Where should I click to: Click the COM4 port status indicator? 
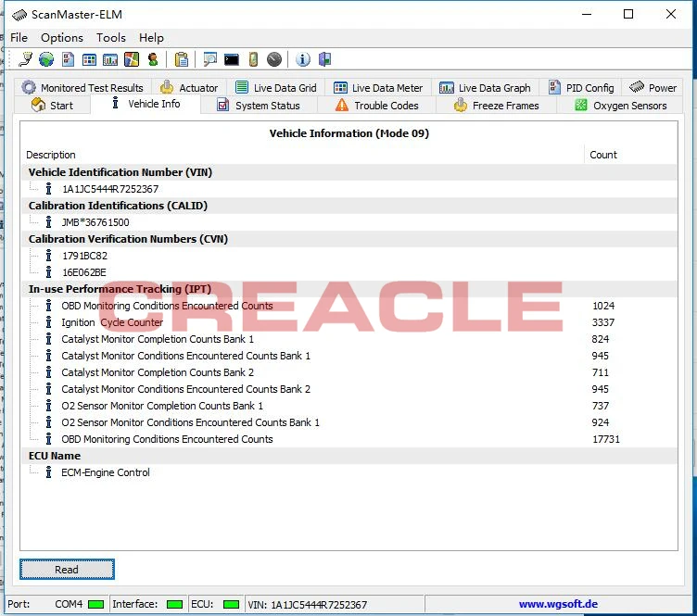(95, 605)
